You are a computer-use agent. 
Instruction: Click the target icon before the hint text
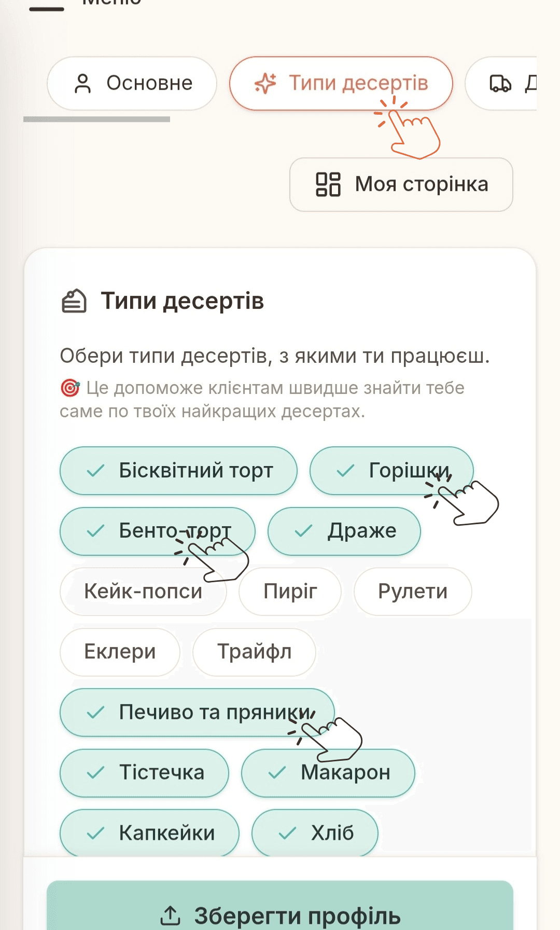pyautogui.click(x=69, y=388)
